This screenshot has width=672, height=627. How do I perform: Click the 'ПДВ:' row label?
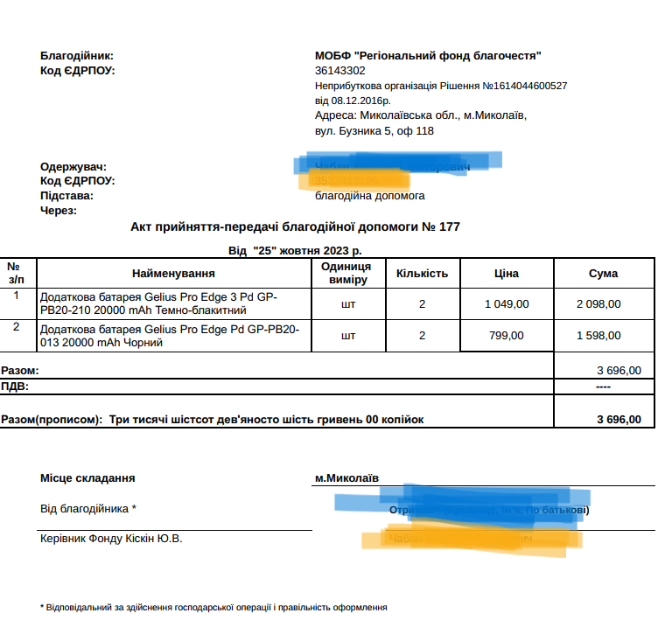(15, 387)
